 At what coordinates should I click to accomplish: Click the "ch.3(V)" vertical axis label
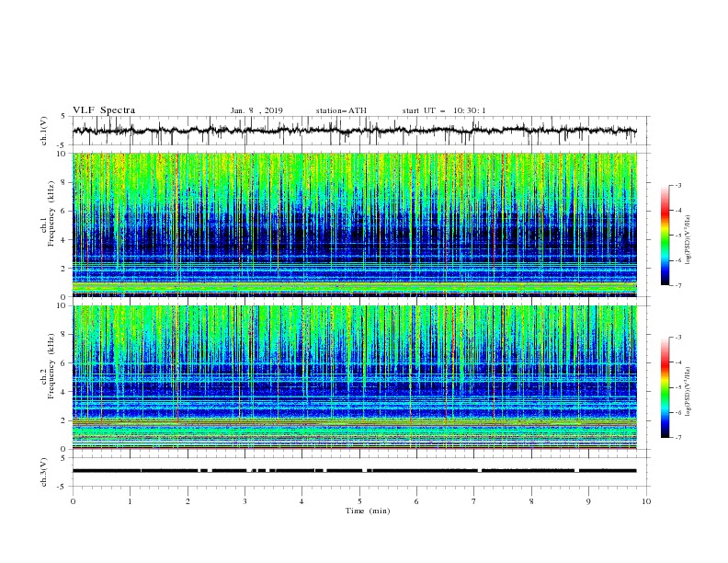click(44, 472)
